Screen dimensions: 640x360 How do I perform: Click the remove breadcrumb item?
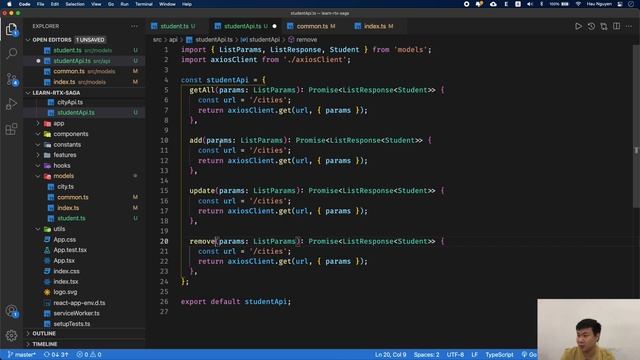click(302, 40)
